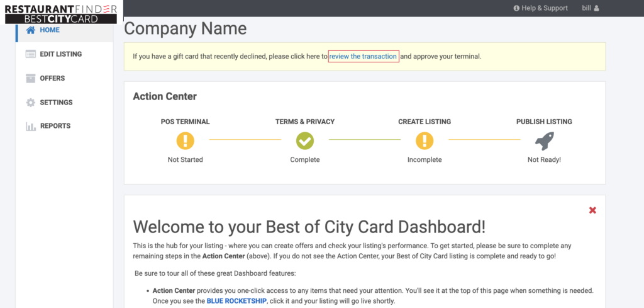Click the user icon next to bill
This screenshot has width=644, height=308.
596,8
